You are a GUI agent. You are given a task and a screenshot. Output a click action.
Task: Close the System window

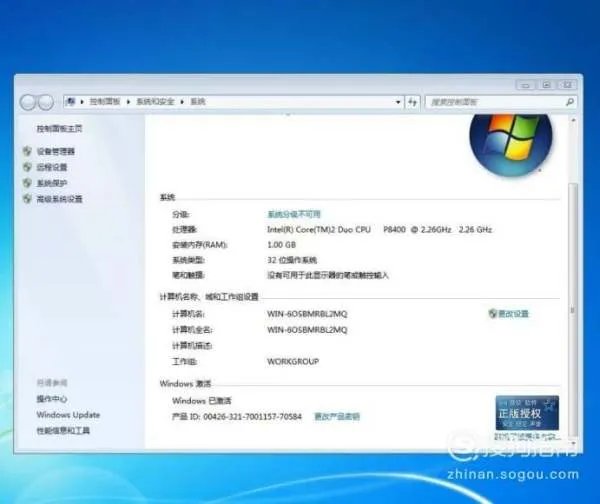[567, 85]
